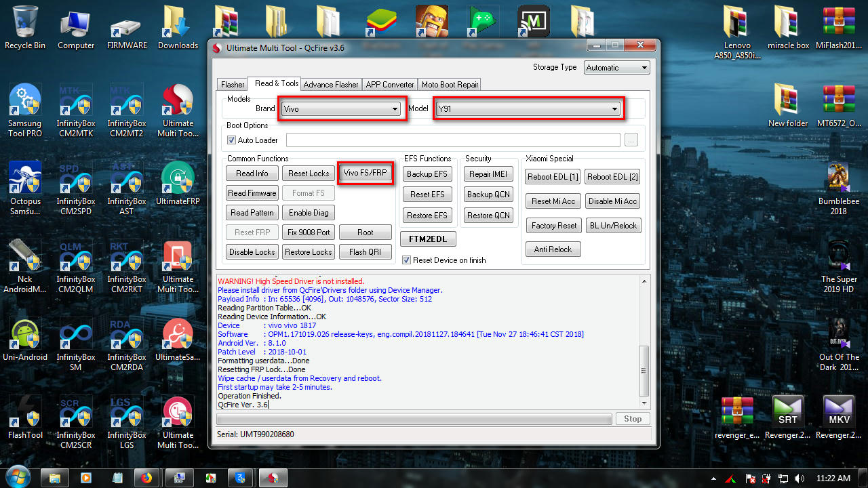Viewport: 868px width, 488px height.
Task: Open the APP Converter tab
Action: (x=390, y=85)
